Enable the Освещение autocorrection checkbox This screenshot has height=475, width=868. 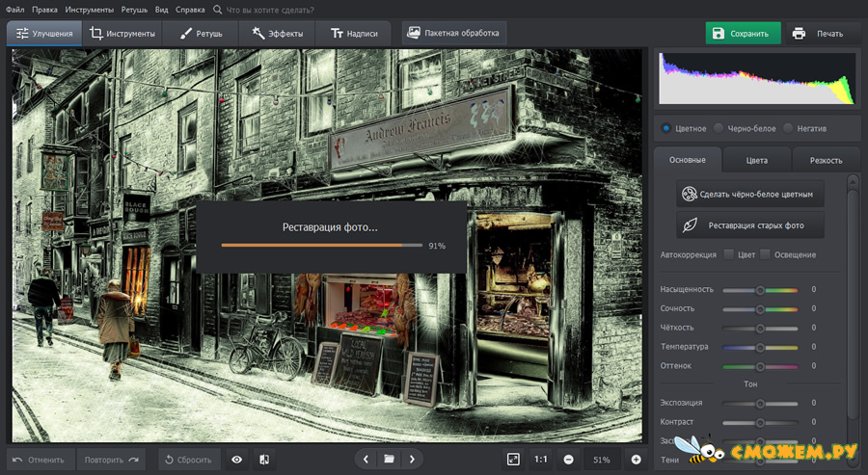coord(765,254)
